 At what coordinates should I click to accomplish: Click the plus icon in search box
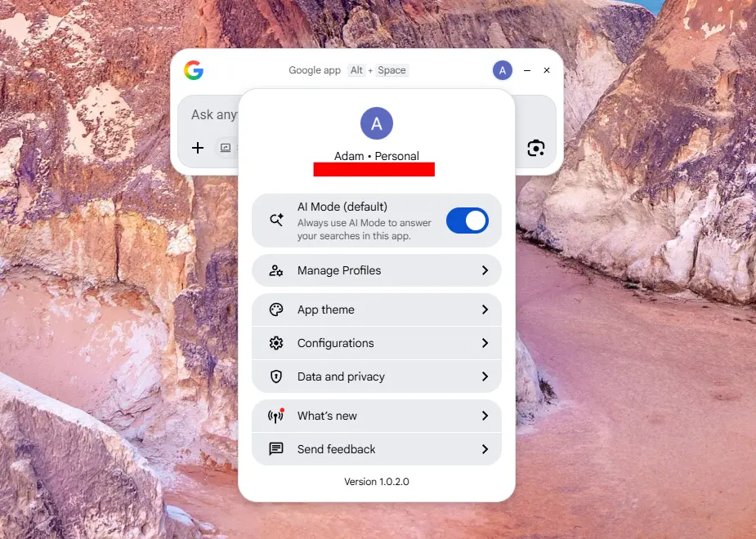[198, 148]
